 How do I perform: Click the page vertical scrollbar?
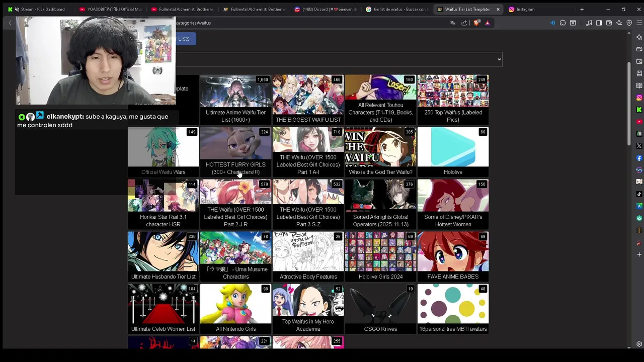coord(629,103)
